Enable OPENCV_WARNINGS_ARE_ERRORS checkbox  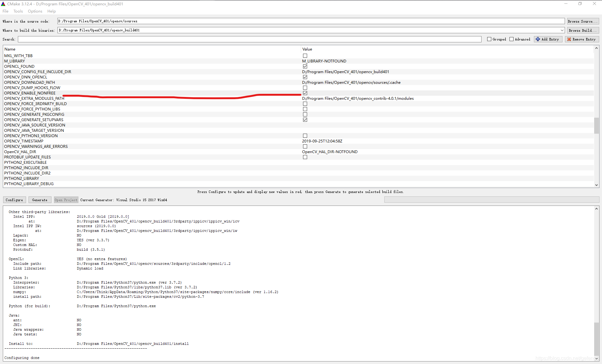pyautogui.click(x=305, y=147)
